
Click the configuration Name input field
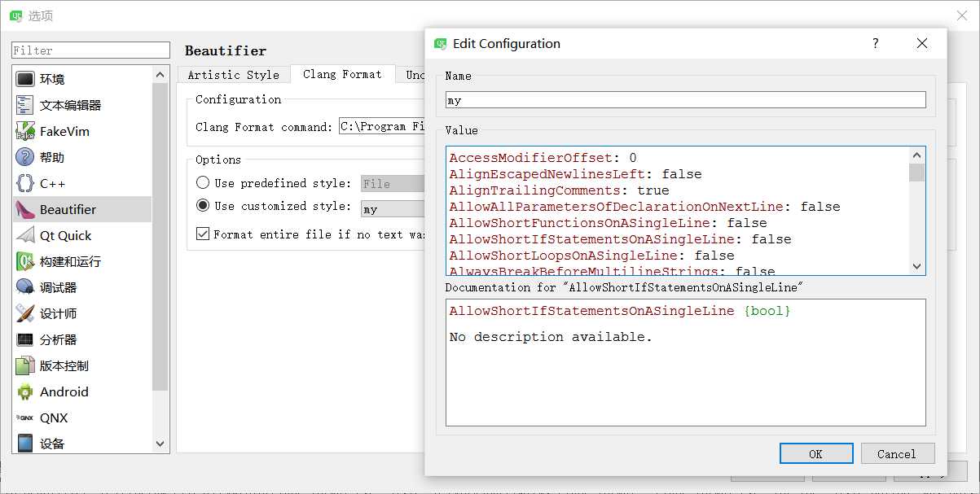685,99
